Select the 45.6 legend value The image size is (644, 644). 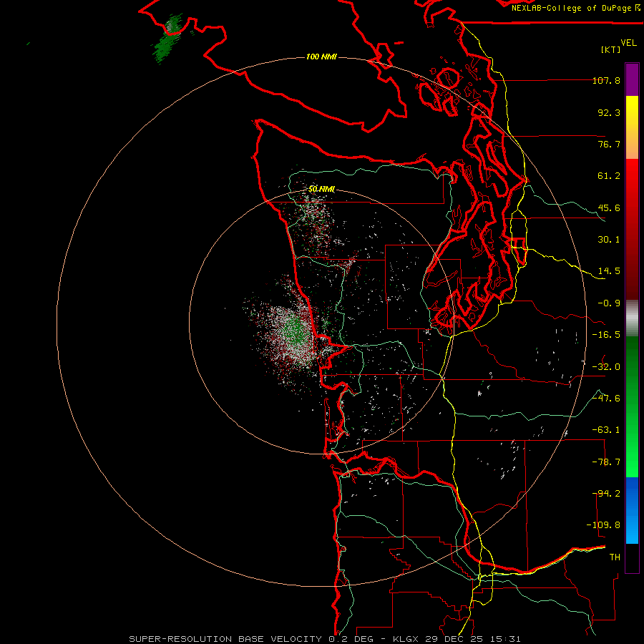pos(609,208)
